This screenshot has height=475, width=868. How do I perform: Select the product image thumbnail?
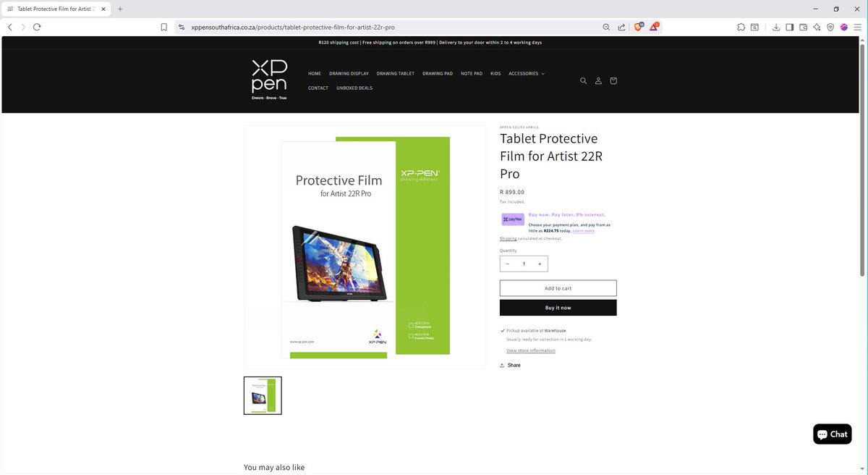click(x=263, y=395)
